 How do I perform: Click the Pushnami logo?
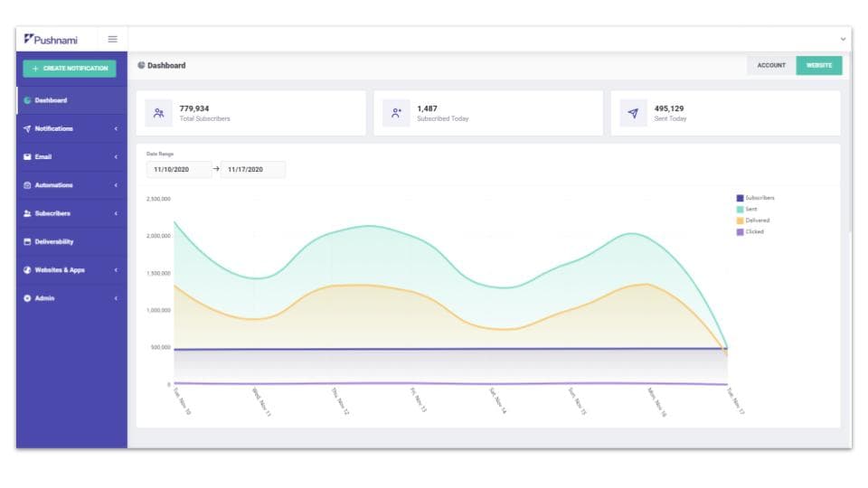coord(51,39)
